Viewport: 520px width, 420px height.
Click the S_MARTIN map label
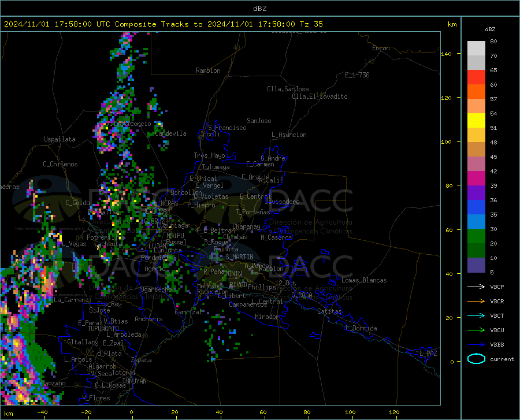tap(239, 257)
